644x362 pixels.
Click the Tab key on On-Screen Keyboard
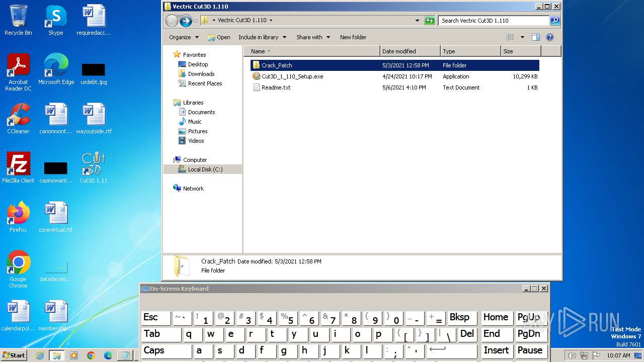(x=162, y=334)
